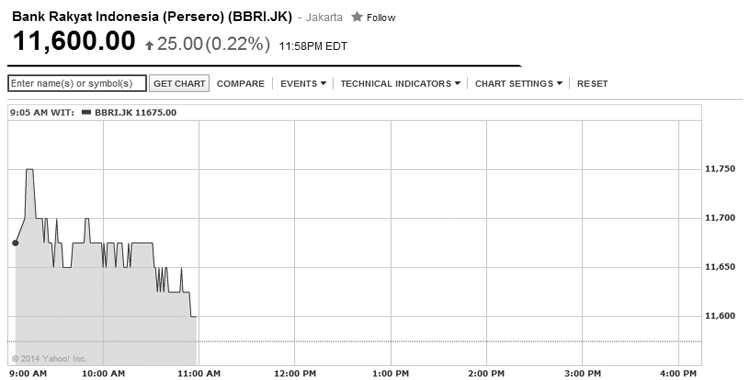Click RESET to reset the chart
Viewport: 750px width, 380px height.
(x=592, y=84)
